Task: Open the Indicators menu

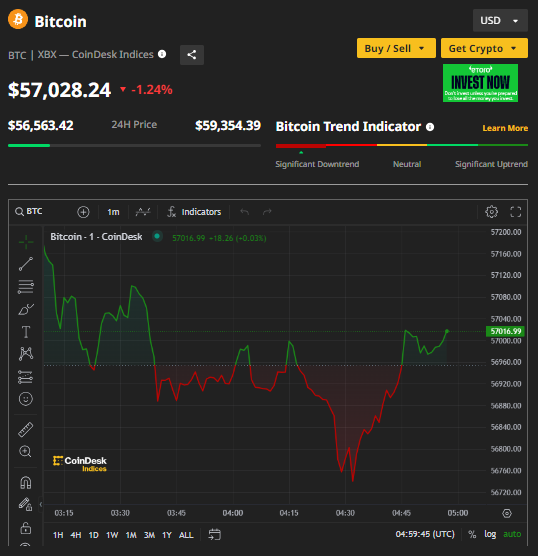Action: (194, 212)
